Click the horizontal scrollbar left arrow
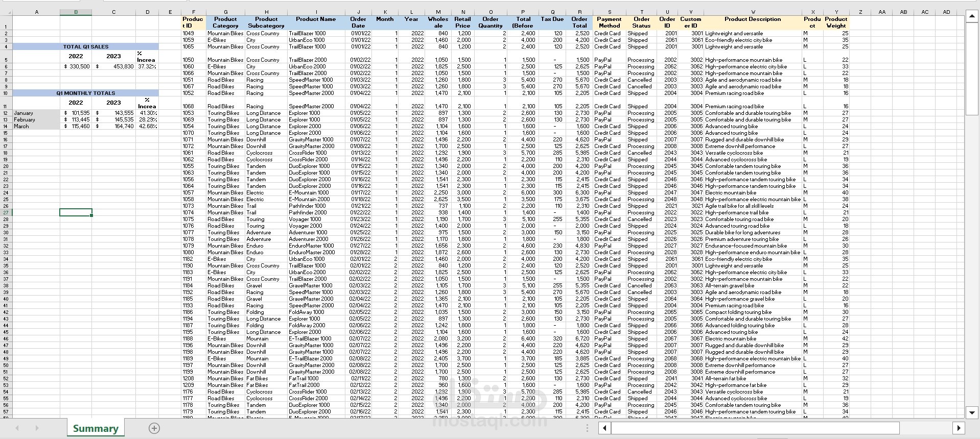The height and width of the screenshot is (439, 980). 604,428
